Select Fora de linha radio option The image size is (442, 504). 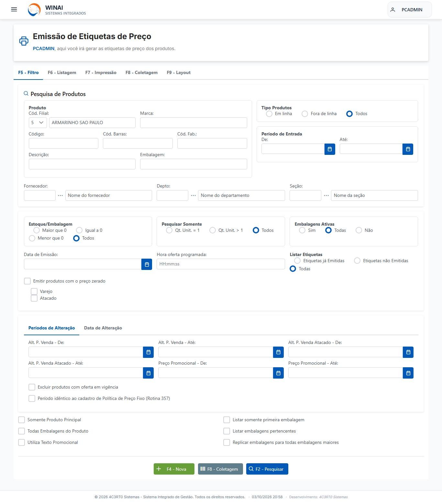click(x=305, y=114)
